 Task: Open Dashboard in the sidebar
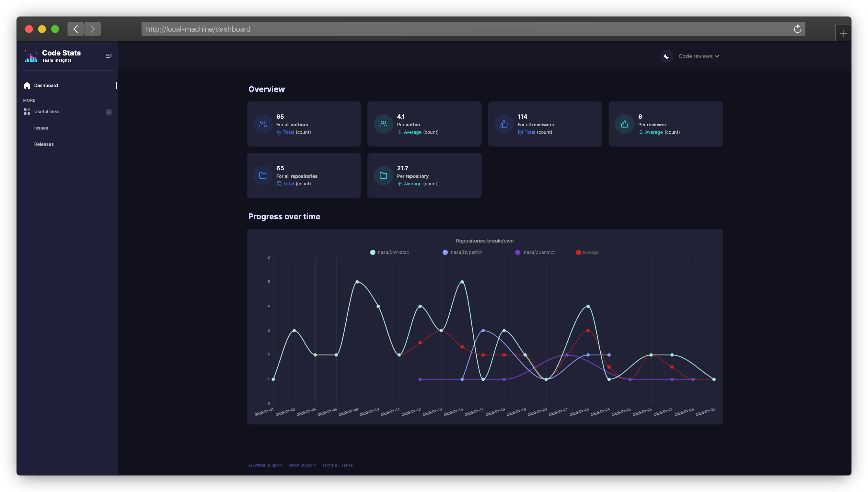click(x=46, y=85)
